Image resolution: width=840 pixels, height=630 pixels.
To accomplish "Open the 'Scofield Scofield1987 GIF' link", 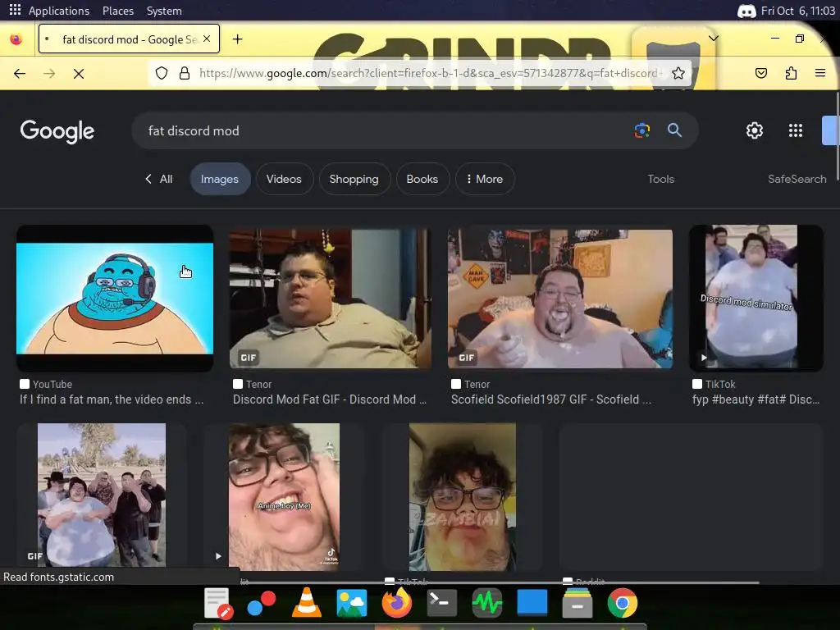I will tap(551, 399).
